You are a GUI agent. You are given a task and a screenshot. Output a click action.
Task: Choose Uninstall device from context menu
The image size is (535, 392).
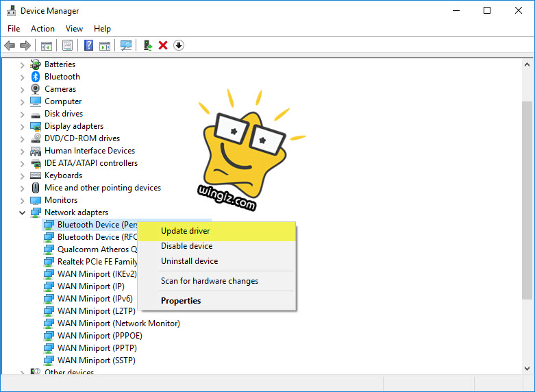coord(217,261)
